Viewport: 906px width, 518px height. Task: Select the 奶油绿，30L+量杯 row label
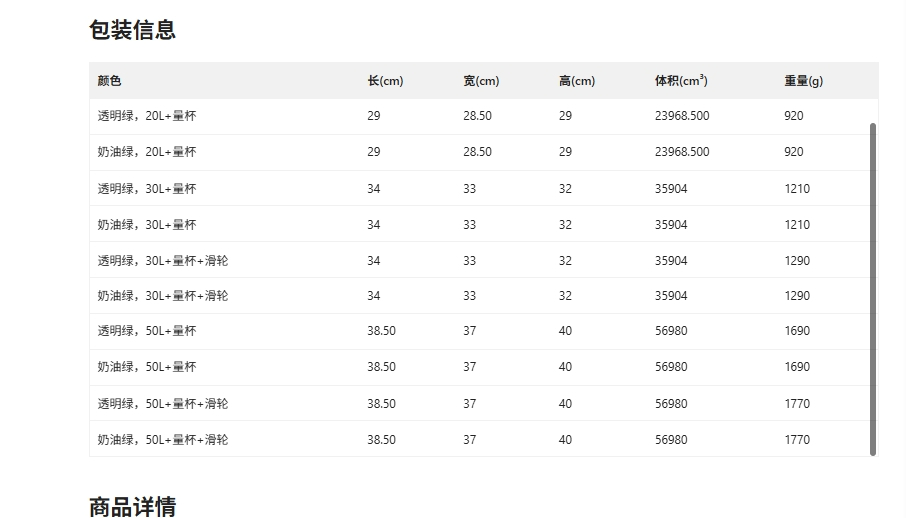(x=147, y=225)
